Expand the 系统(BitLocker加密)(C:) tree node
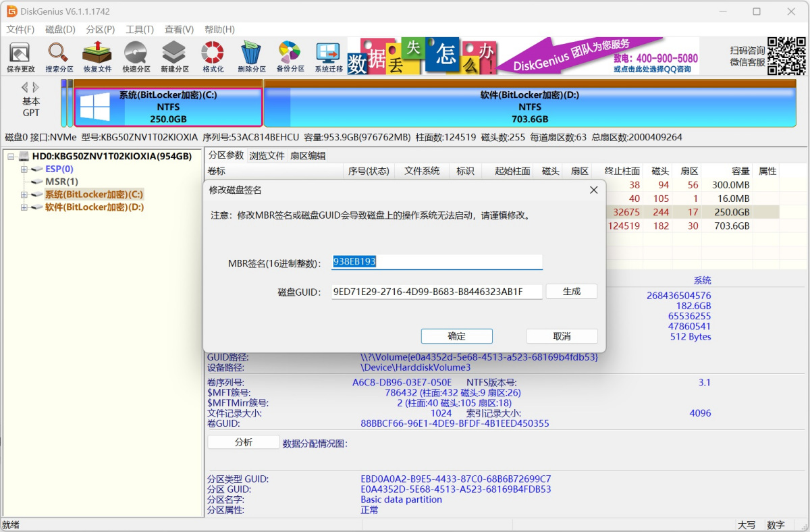The height and width of the screenshot is (532, 810). coord(24,194)
